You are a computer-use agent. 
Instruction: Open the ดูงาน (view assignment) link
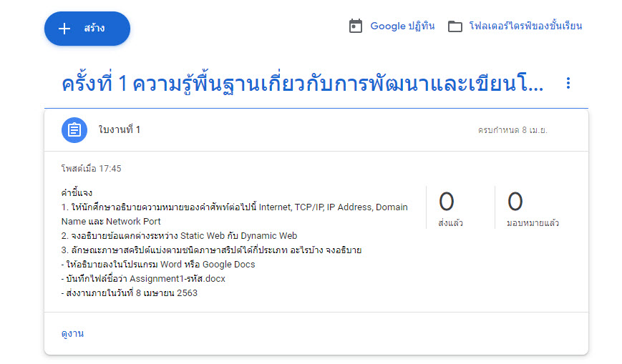pos(72,333)
